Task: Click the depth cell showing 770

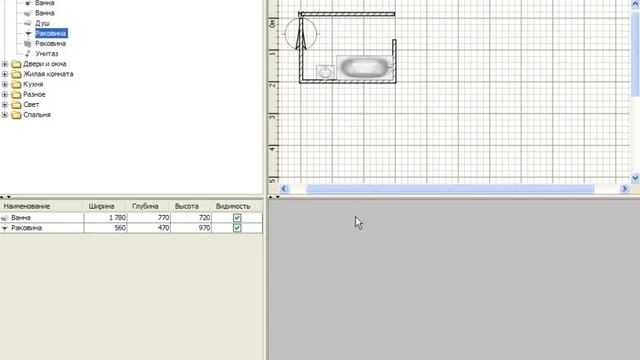Action: [x=149, y=218]
